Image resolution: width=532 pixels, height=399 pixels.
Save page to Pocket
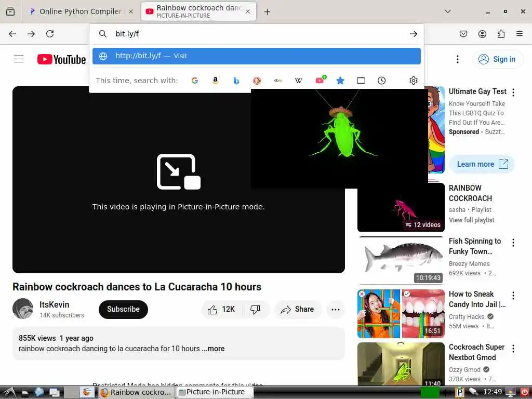[463, 34]
